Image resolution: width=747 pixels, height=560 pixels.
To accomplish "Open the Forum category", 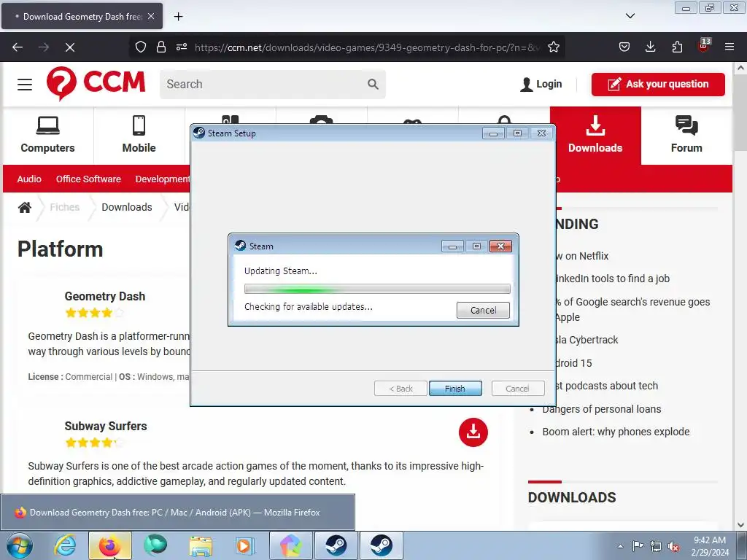I will (x=686, y=135).
